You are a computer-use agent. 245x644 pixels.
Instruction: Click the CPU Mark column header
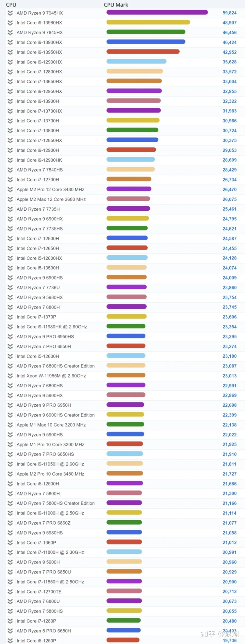tap(116, 5)
